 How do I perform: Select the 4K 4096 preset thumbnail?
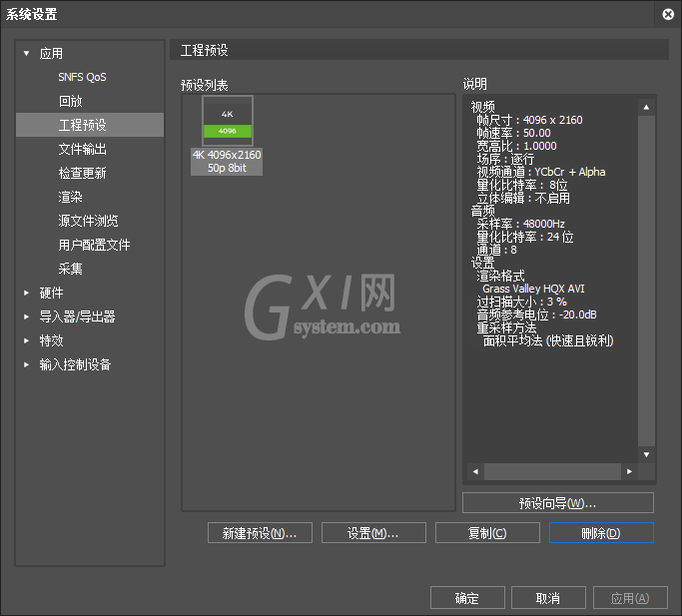[227, 121]
